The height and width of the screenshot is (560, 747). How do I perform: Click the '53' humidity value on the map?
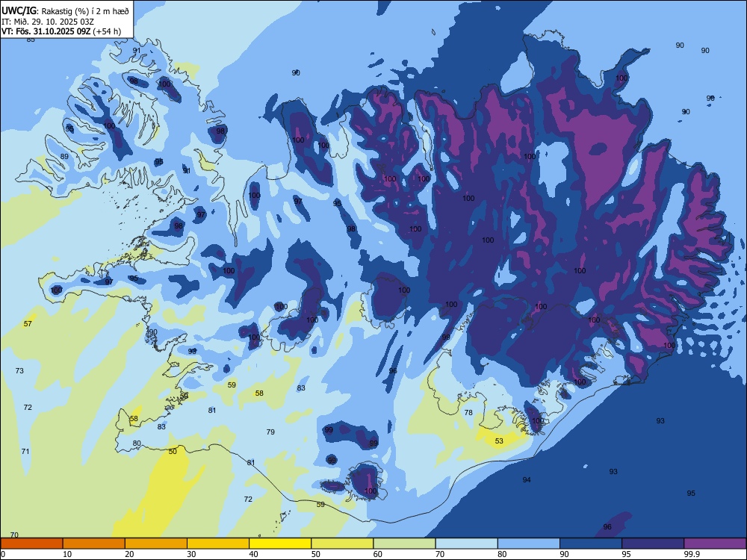point(499,441)
